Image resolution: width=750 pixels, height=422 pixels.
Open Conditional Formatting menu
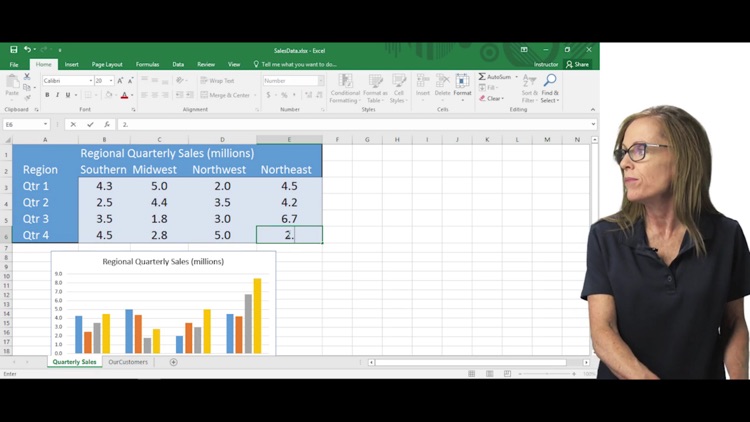345,89
